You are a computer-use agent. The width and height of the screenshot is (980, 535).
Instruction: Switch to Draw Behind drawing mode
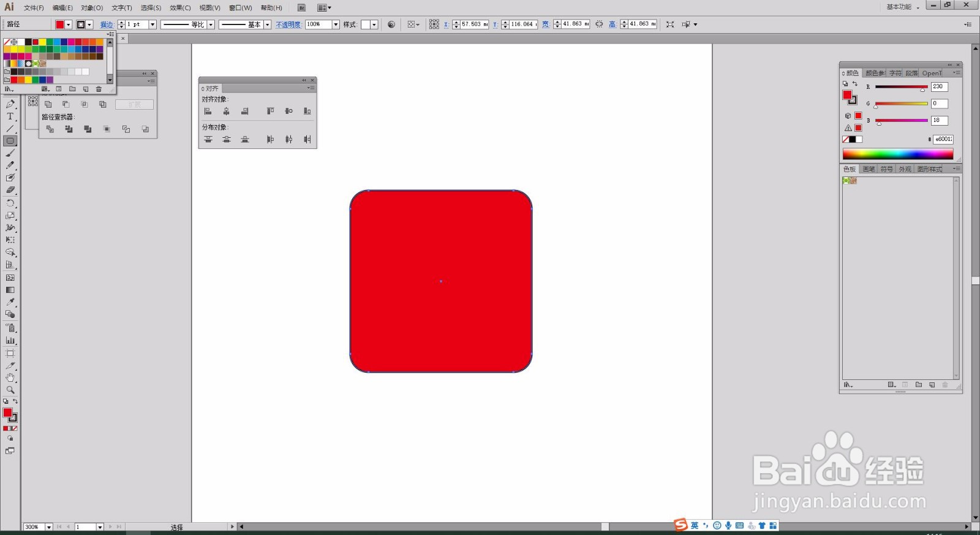[x=10, y=438]
